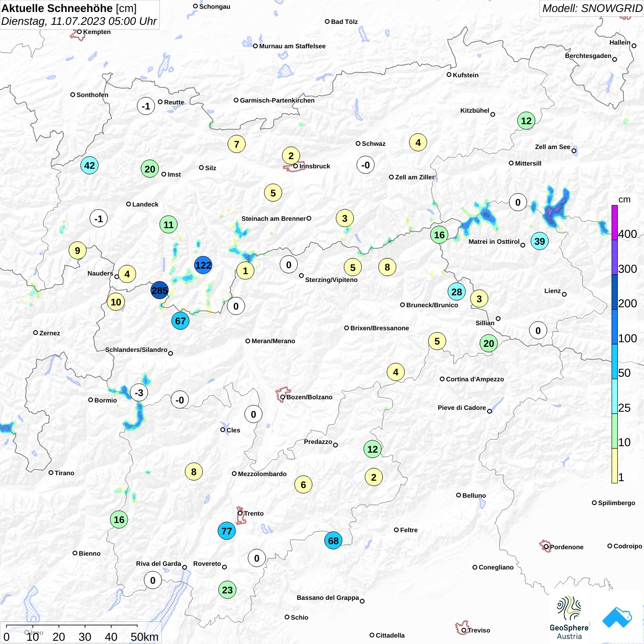Click the "Aktuelle Schneehöhe [cm]" title
Image resolution: width=644 pixels, height=644 pixels.
coord(69,8)
